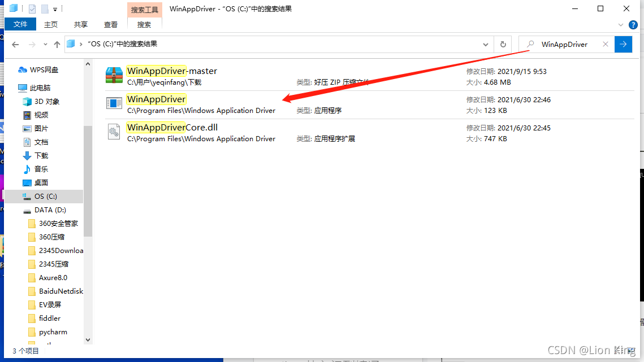Refresh the search results
This screenshot has height=362, width=644.
(x=503, y=44)
